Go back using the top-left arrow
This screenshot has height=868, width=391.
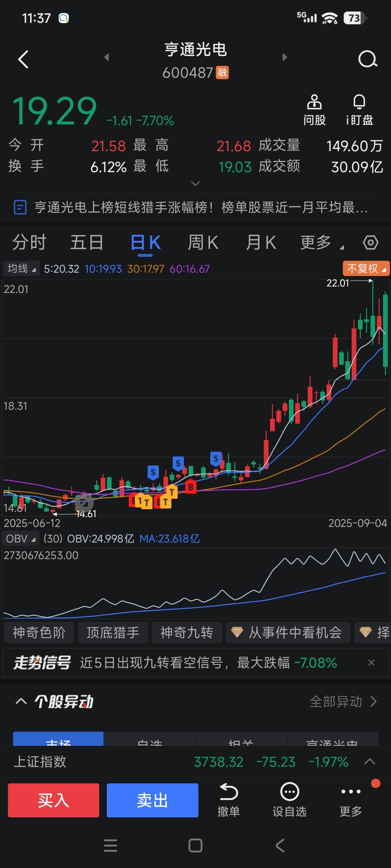pyautogui.click(x=23, y=59)
